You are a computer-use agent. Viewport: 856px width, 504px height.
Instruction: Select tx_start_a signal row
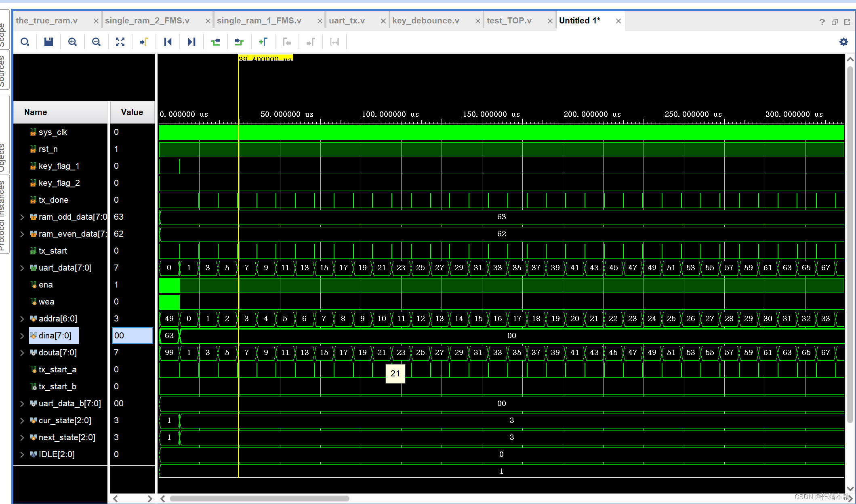pos(57,370)
